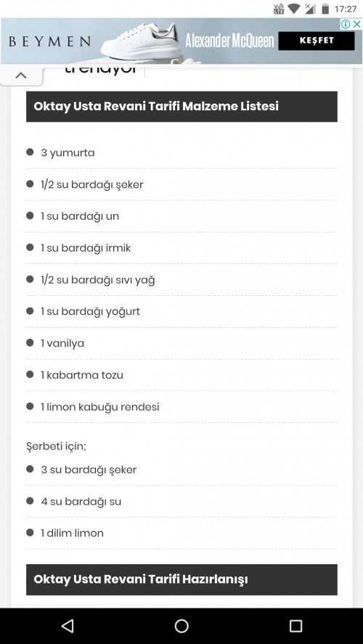Open recent apps with the square button
363x644 pixels.
coord(295,626)
